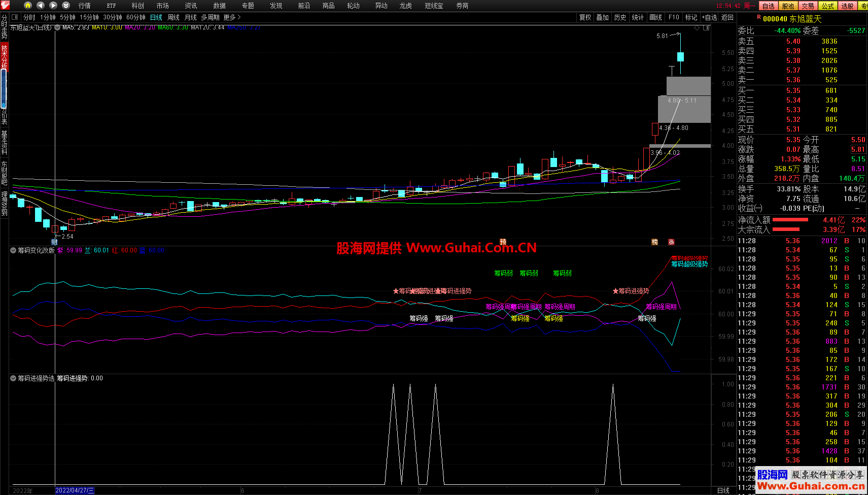Click the 返回 button
Image resolution: width=868 pixels, height=495 pixels.
727,17
